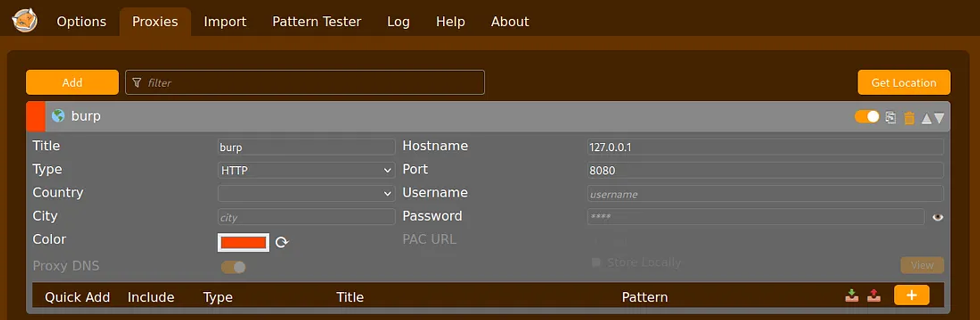Edit the Port field 8080
The width and height of the screenshot is (980, 320).
pos(765,170)
